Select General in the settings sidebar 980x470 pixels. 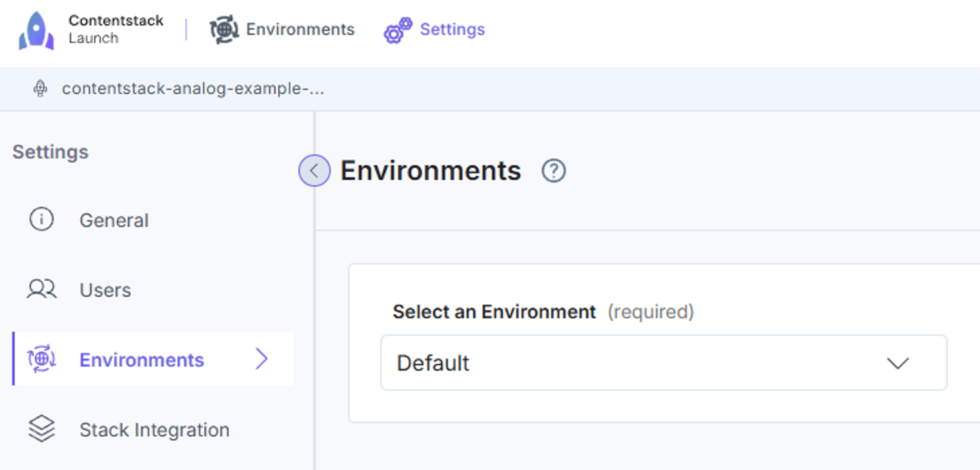click(114, 220)
